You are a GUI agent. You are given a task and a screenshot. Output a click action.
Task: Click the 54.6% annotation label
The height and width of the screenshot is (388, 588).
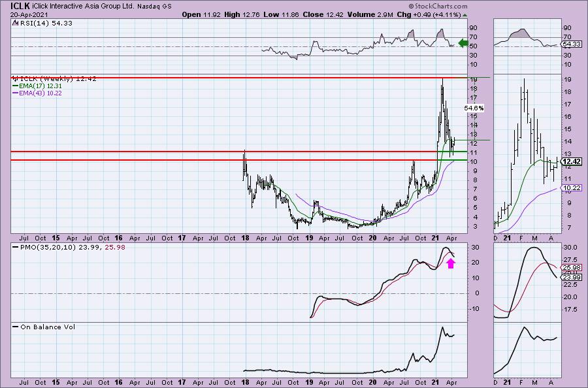(474, 108)
